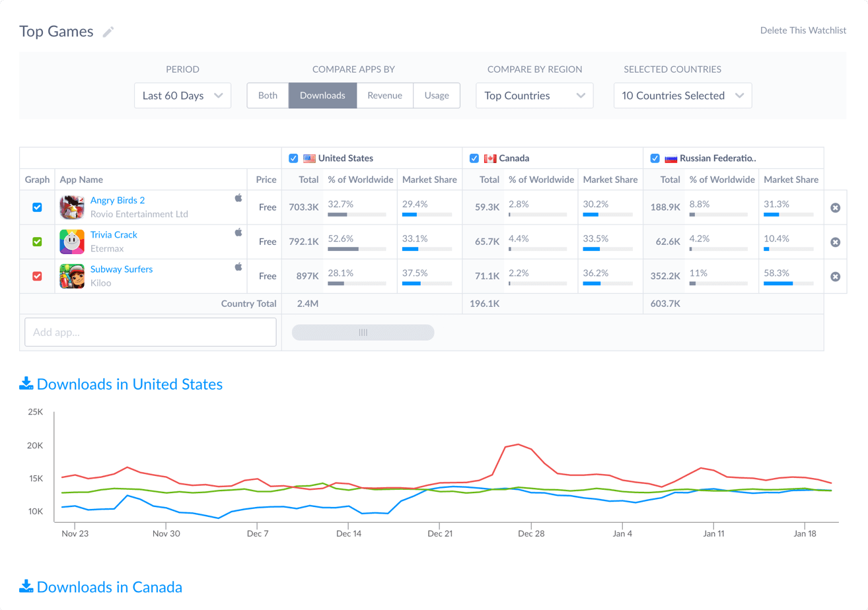Toggle Subway Surfers graph checkbox
The width and height of the screenshot is (868, 610).
tap(38, 276)
